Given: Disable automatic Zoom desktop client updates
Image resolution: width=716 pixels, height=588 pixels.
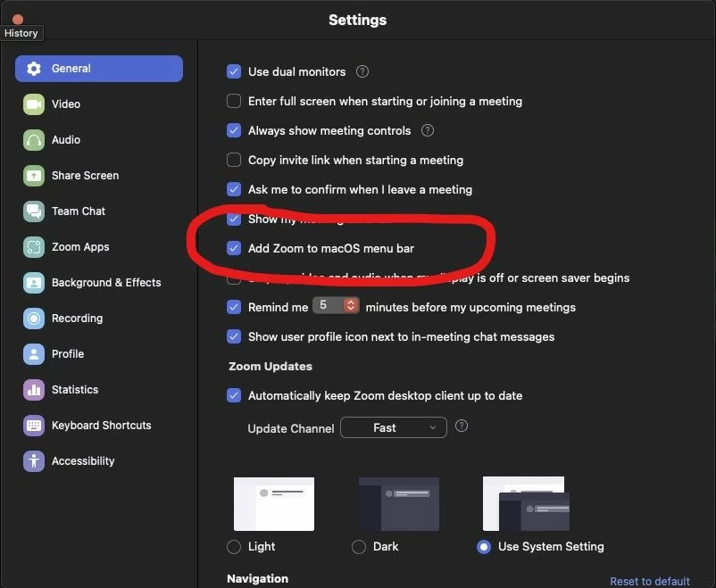Looking at the screenshot, I should point(234,395).
